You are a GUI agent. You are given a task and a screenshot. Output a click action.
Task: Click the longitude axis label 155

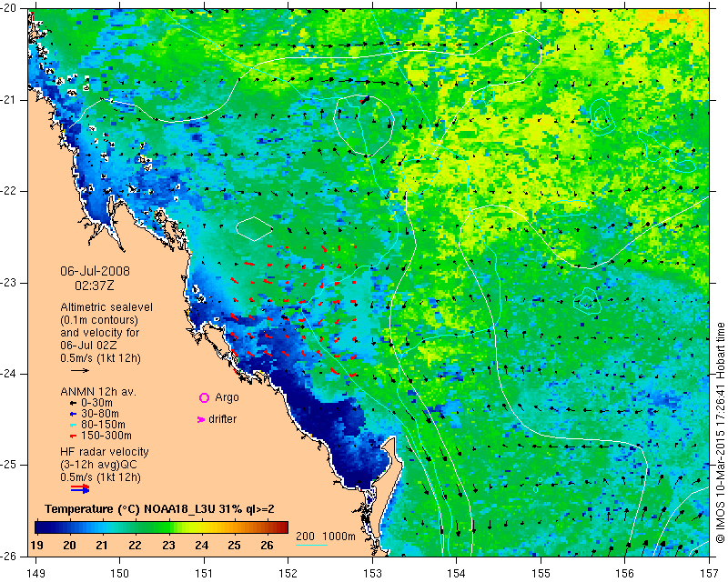(541, 574)
